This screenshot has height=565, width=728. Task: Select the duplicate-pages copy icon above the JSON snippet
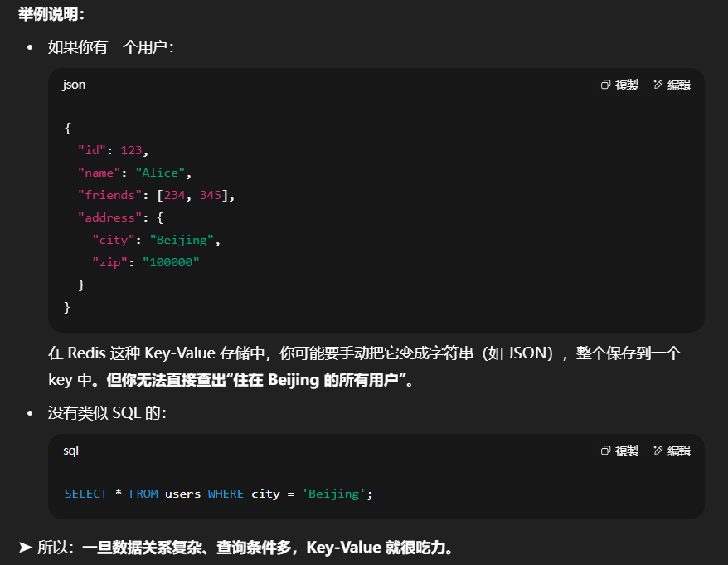click(605, 84)
